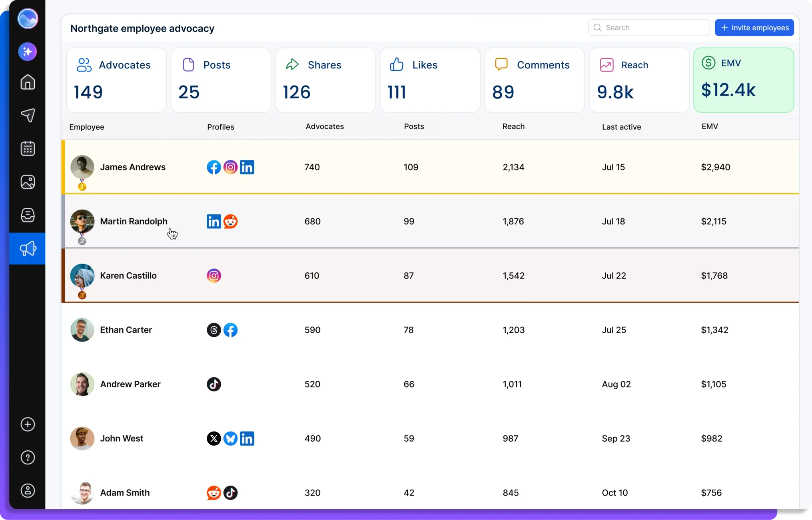Select the 1,876 reach value
Screen dimensions: 812x520
click(513, 221)
